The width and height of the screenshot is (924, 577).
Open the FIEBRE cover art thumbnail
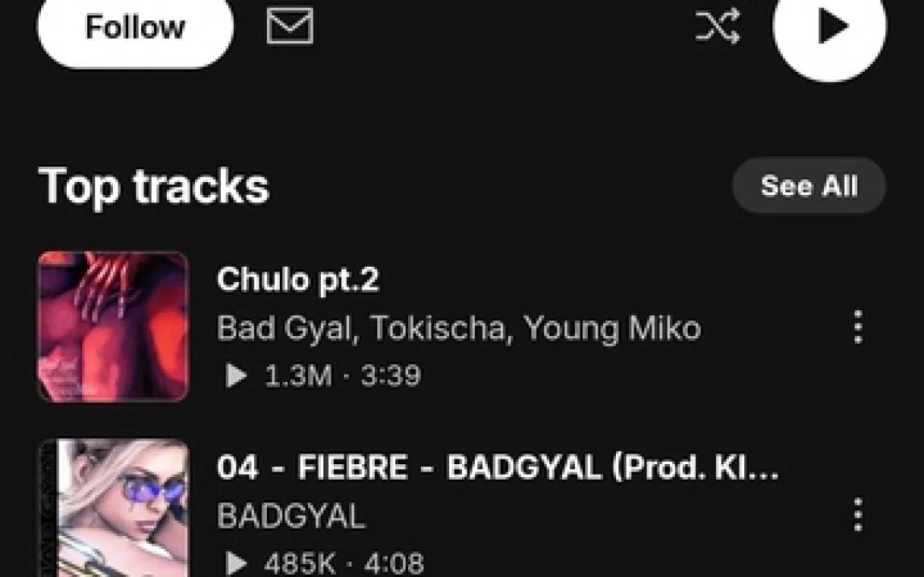tap(114, 509)
